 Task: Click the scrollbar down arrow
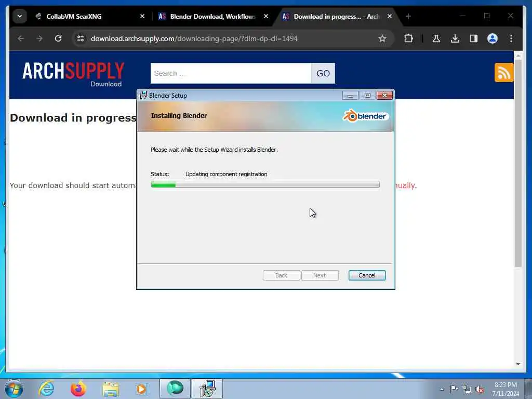pyautogui.click(x=518, y=364)
